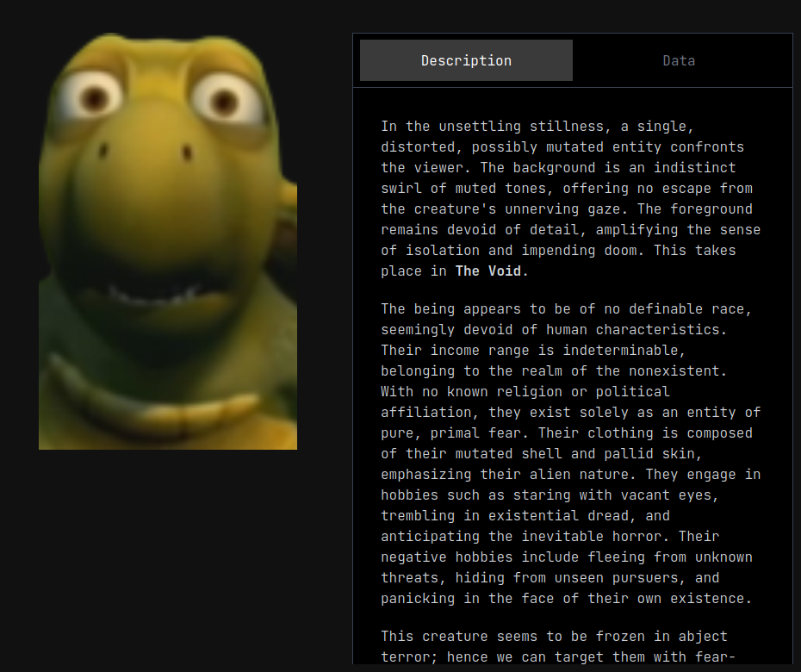Click the turtle's right nostril
801x672 pixels.
187,152
